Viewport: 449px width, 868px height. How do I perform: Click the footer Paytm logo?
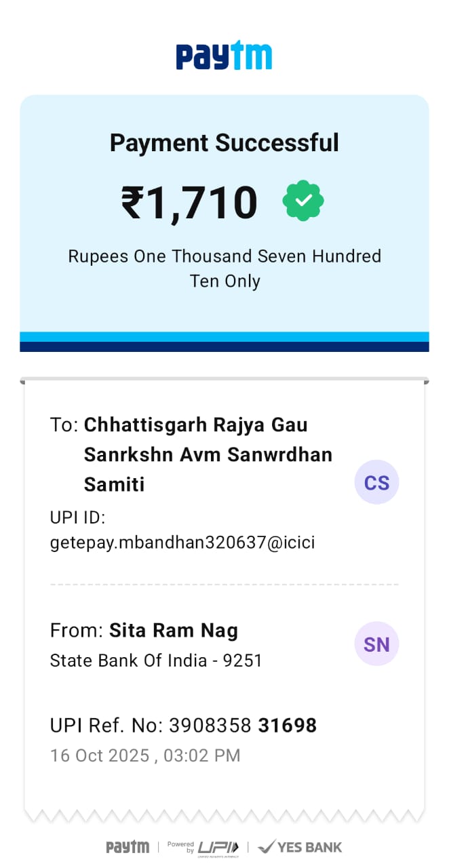coord(128,847)
